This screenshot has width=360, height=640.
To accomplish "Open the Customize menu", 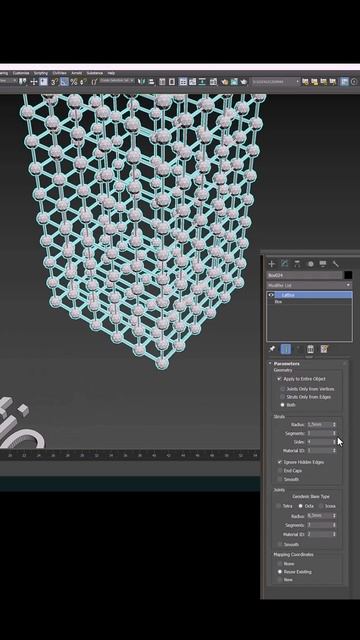I will (20, 73).
